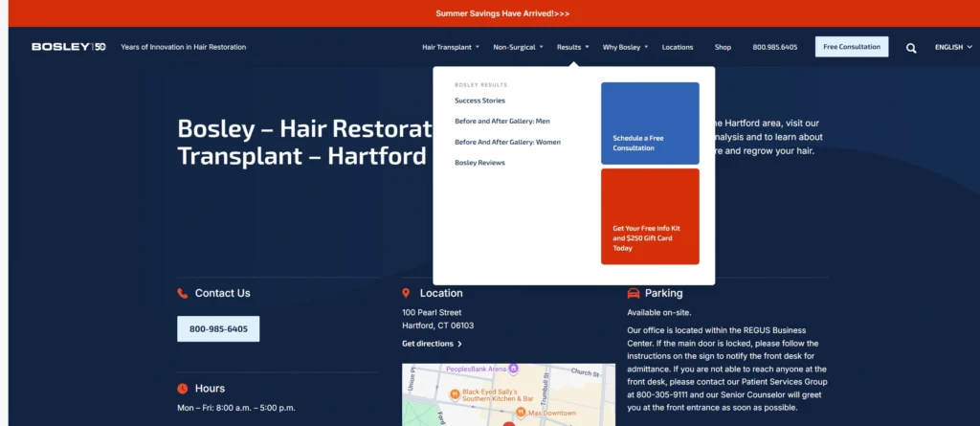980x426 pixels.
Task: Click the location pin icon beside Location
Action: pos(406,293)
